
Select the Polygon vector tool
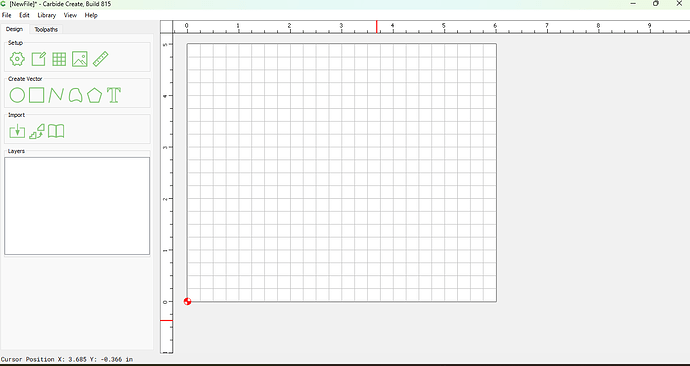[x=94, y=95]
